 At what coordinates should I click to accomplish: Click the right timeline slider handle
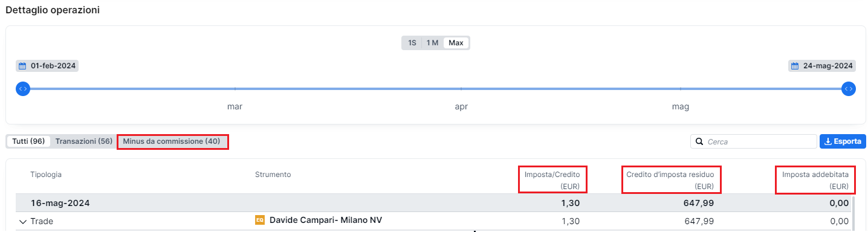coord(849,89)
